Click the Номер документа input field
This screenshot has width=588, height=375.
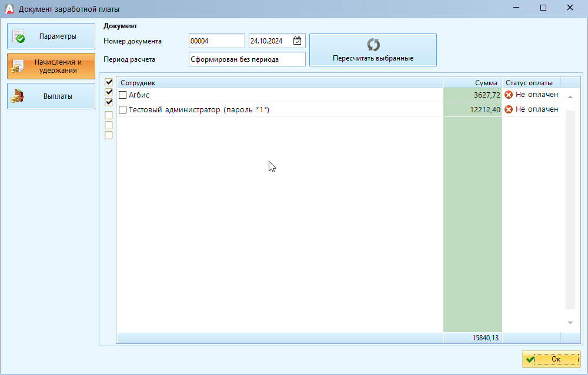[216, 41]
